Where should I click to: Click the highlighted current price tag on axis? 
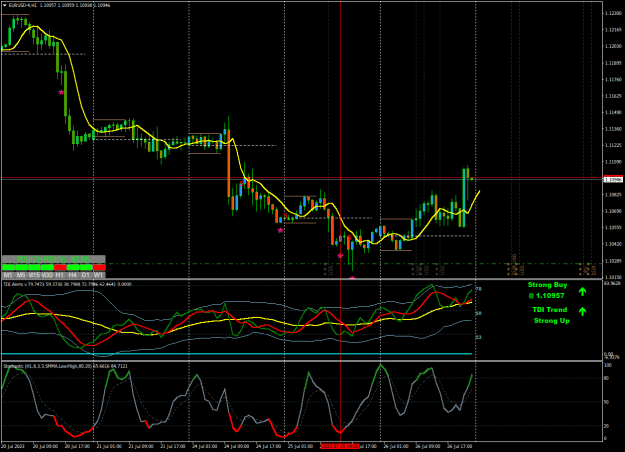point(613,180)
